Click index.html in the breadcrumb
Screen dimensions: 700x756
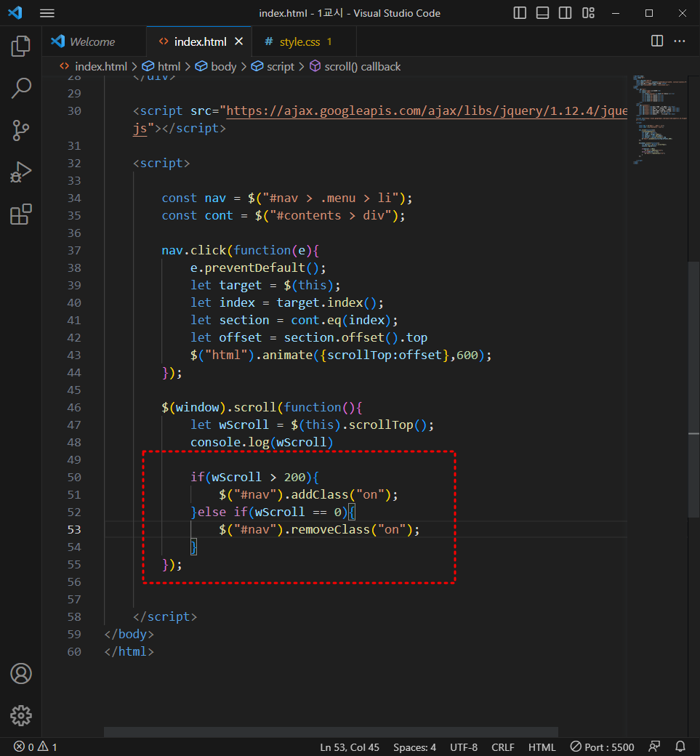coord(101,67)
